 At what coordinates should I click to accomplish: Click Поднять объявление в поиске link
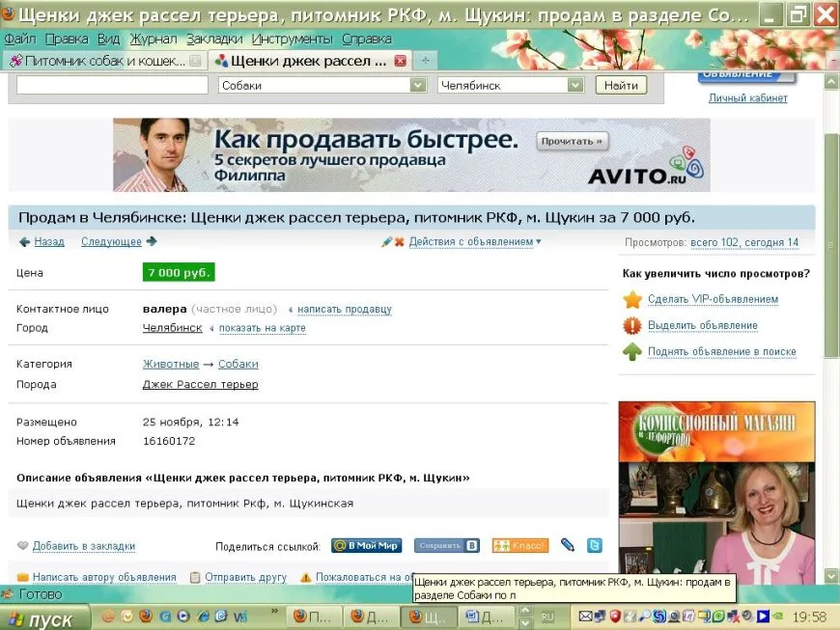coord(722,352)
